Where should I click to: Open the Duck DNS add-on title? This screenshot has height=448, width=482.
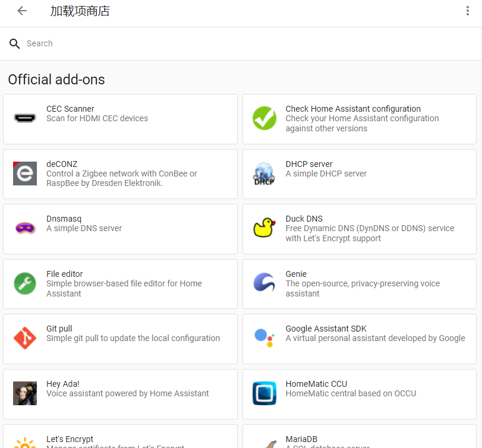coord(304,219)
